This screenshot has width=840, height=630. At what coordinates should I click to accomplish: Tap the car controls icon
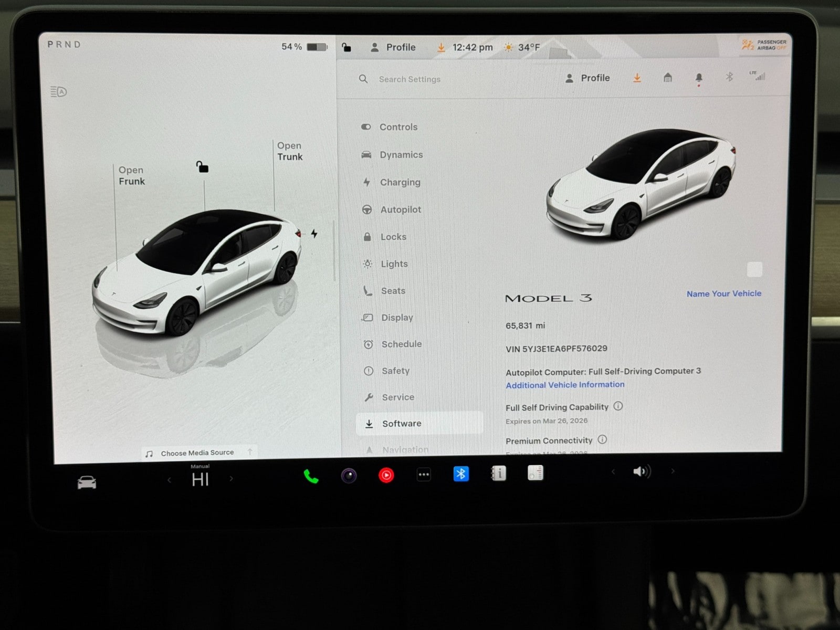point(87,482)
